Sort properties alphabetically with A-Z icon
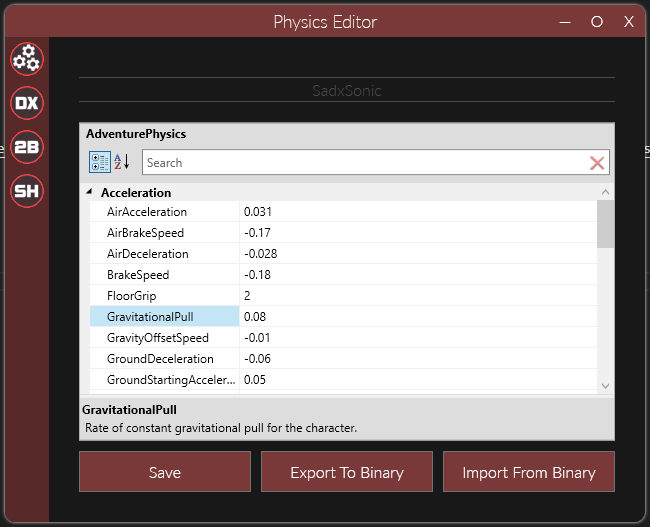The image size is (650, 527). pyautogui.click(x=122, y=162)
